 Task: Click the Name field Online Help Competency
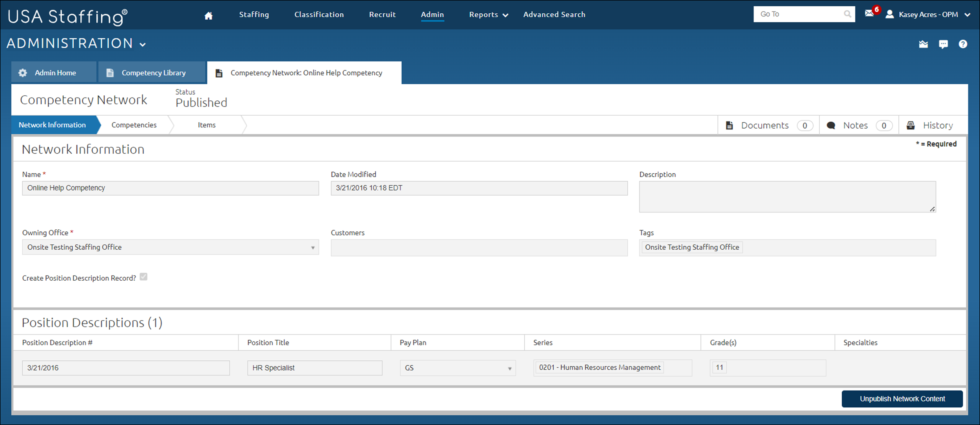170,188
